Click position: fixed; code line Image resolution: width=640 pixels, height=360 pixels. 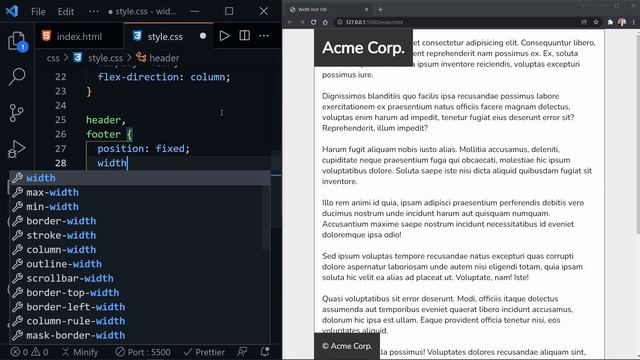143,149
